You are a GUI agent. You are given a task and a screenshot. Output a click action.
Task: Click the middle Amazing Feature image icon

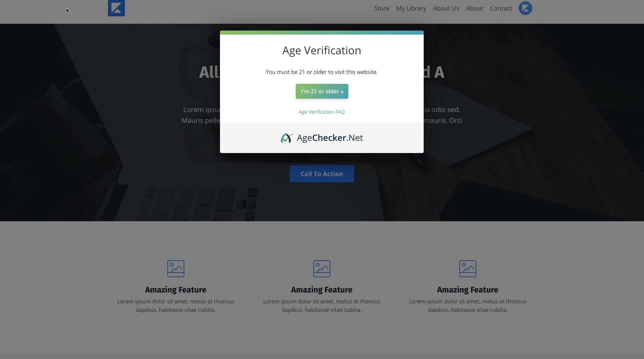[322, 269]
